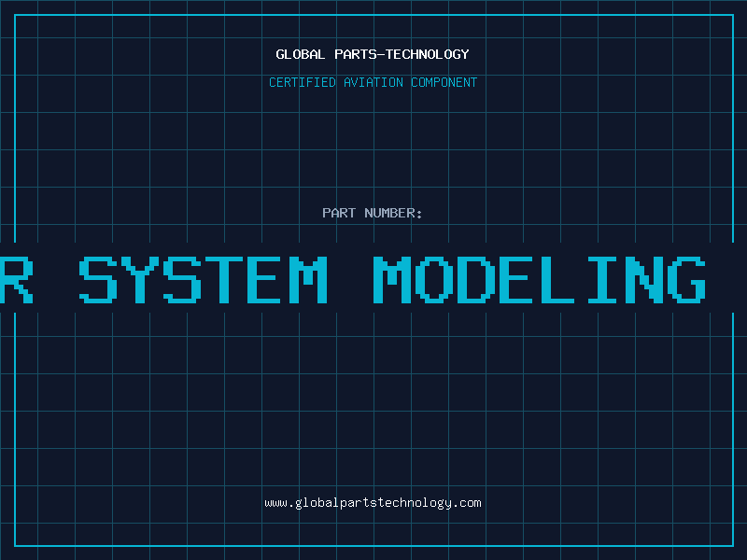The width and height of the screenshot is (747, 560).
Task: Click the CERTIFIED AVIATION COMPONENT subtitle
Action: pyautogui.click(x=373, y=82)
